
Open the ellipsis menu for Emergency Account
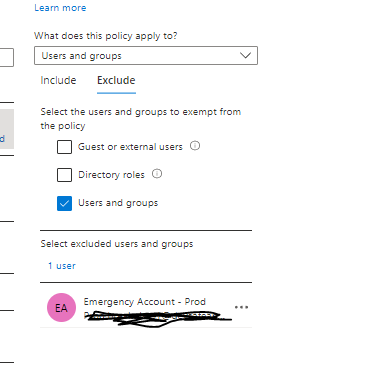point(241,307)
